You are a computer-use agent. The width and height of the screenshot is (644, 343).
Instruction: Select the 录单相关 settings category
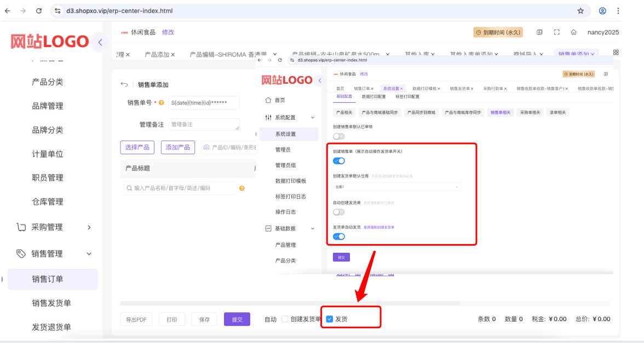pyautogui.click(x=557, y=113)
